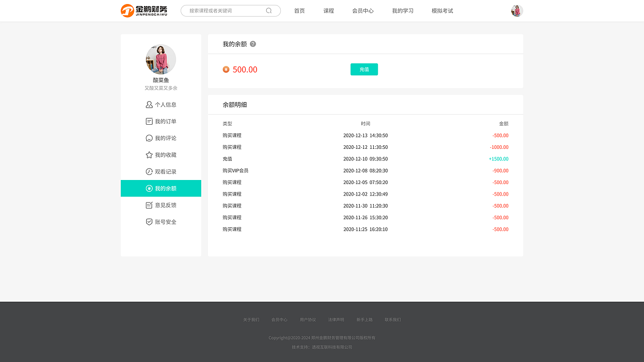The image size is (644, 362).
Task: Open 观看记录 using the clock icon
Action: (148, 171)
